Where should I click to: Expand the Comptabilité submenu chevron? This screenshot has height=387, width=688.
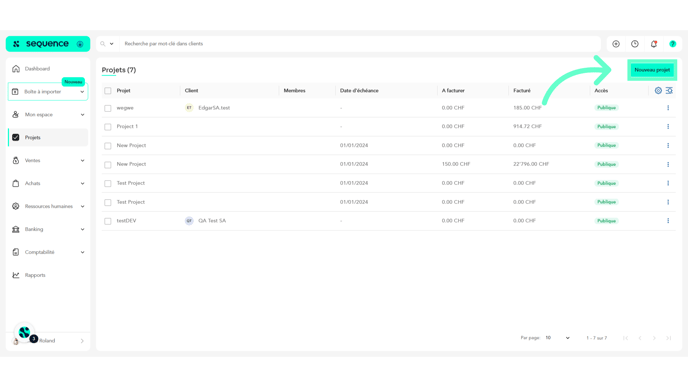coord(82,252)
